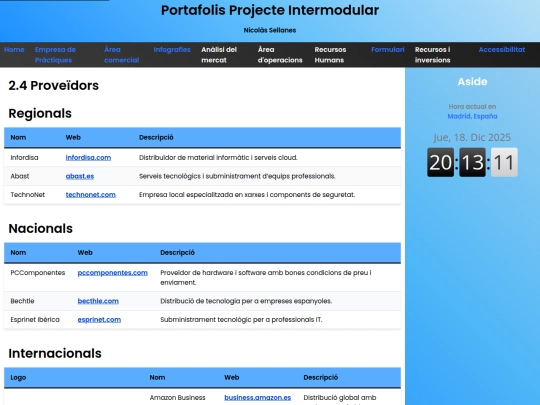The height and width of the screenshot is (405, 540).
Task: Click Infordisa's description about serveis cloud
Action: 218,158
